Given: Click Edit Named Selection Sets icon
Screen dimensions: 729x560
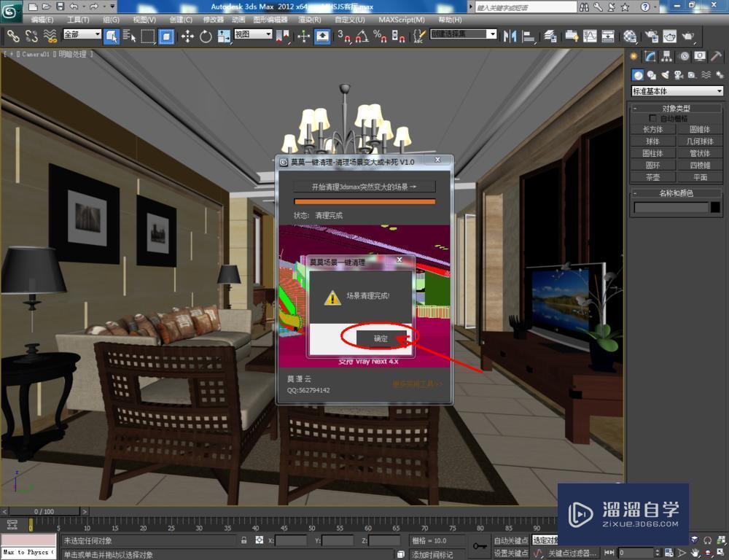Looking at the screenshot, I should point(419,36).
